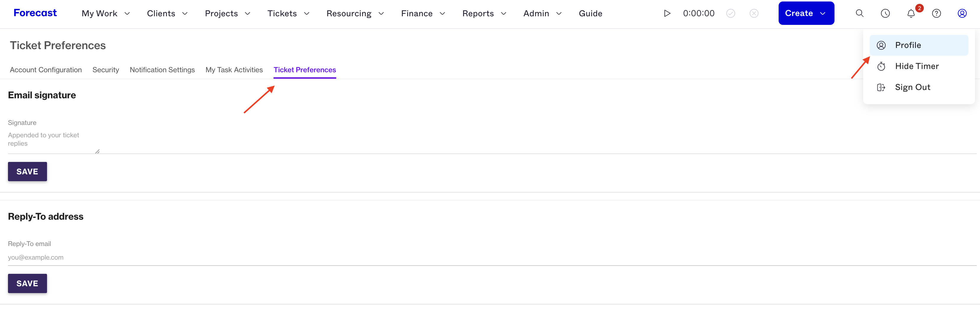
Task: Expand the Resourcing menu
Action: pyautogui.click(x=355, y=13)
